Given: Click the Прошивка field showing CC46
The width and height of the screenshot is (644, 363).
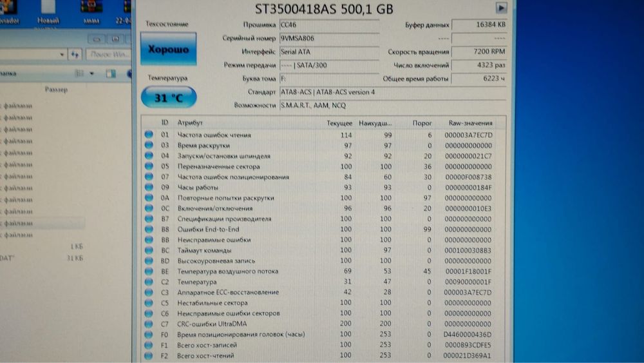Looking at the screenshot, I should pos(329,25).
